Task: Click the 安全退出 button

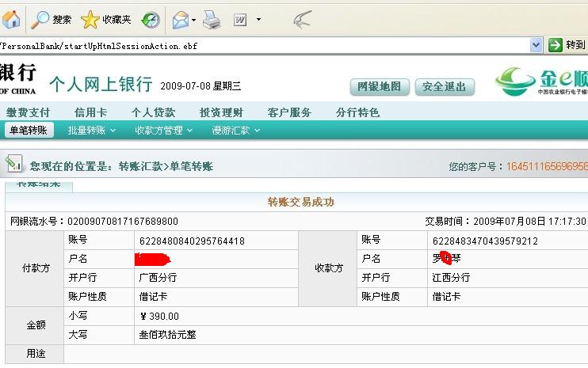Action: 445,86
